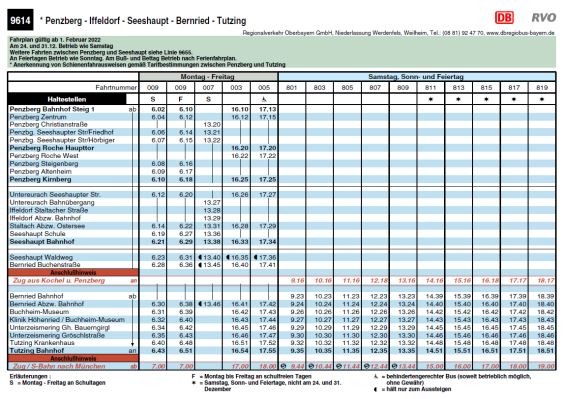This screenshot has width=564, height=399.
Task: Select the 'Zug / S-Bahn nach München' row label
Action: pos(59,366)
